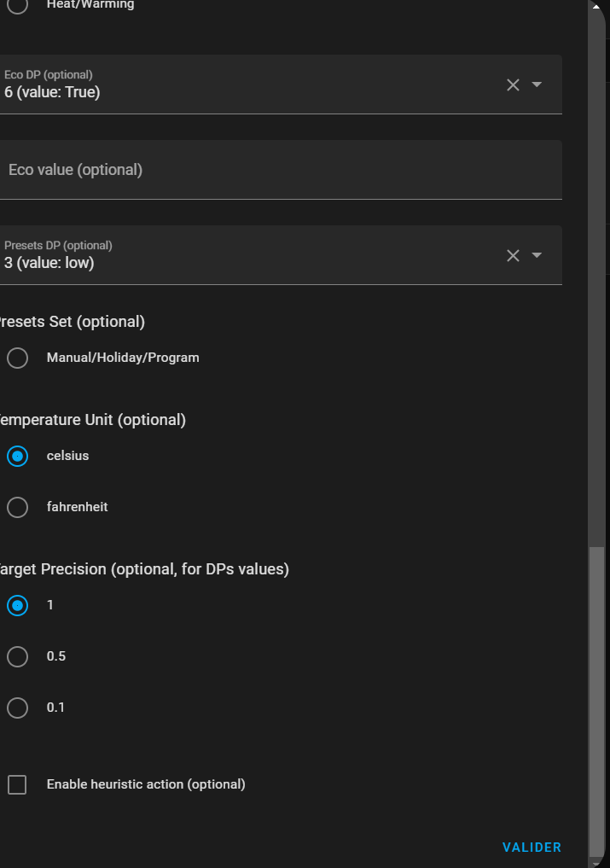Select the Heat/Warming radio option
This screenshot has width=610, height=868.
point(17,5)
